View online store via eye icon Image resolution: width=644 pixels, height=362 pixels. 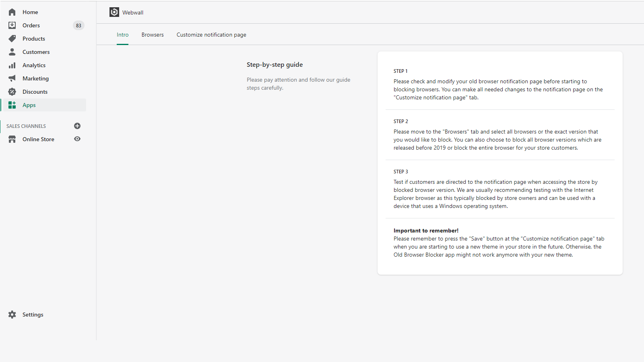coord(77,139)
